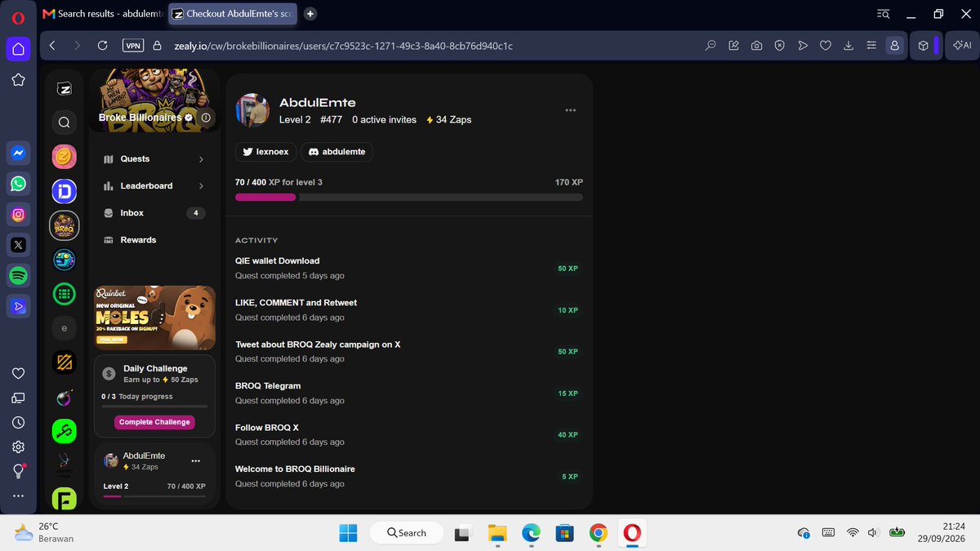This screenshot has height=551, width=980.
Task: Click the ad blocker shield icon
Action: point(780,46)
